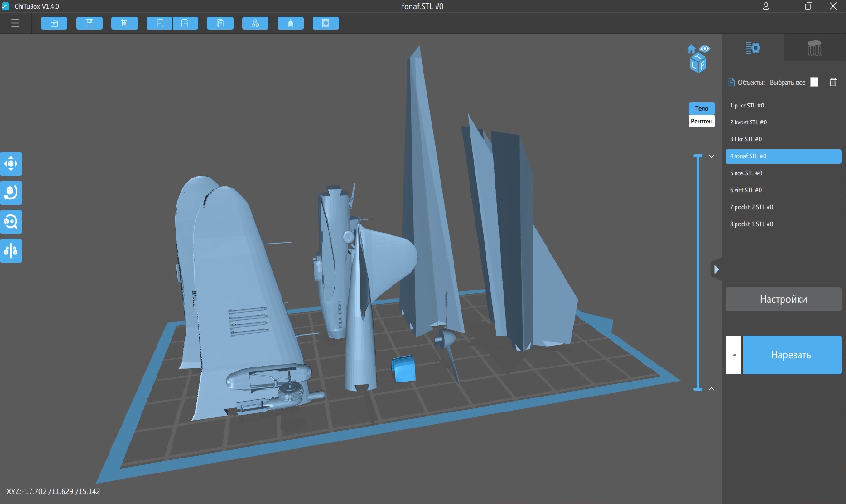This screenshot has width=846, height=504.
Task: Switch view mode to Тело
Action: [701, 108]
